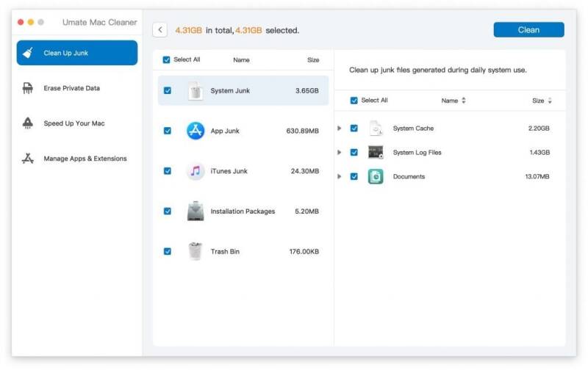This screenshot has height=370, width=588.
Task: Select the Trash Bin label
Action: [225, 251]
